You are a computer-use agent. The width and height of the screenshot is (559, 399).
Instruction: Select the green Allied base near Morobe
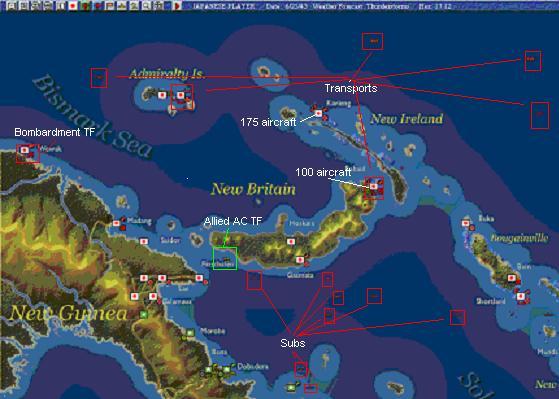pos(190,333)
